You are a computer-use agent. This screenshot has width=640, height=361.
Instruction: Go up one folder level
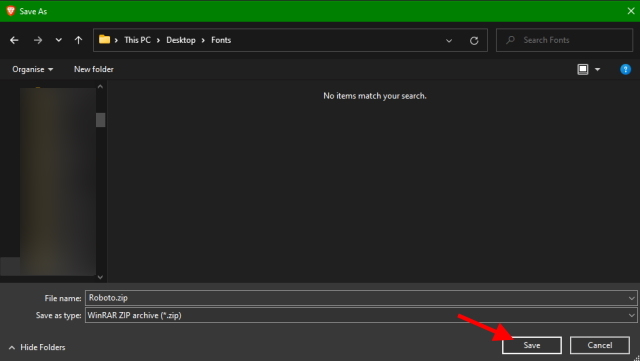coord(78,40)
